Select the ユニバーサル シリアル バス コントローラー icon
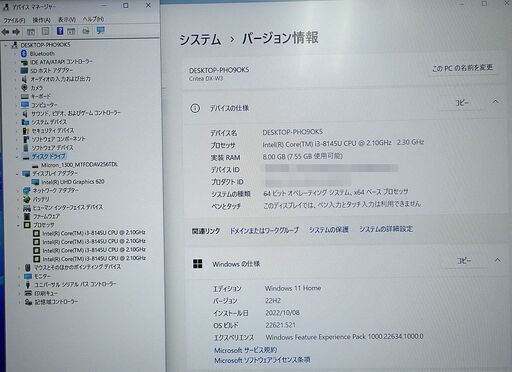The width and height of the screenshot is (512, 372). [x=28, y=285]
